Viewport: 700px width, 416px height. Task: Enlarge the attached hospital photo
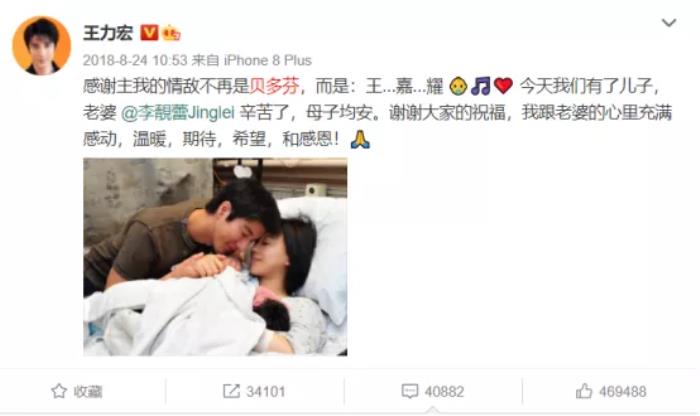215,257
